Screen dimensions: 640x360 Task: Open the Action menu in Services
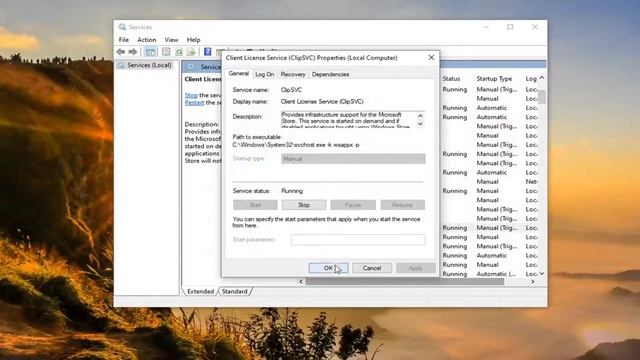pyautogui.click(x=147, y=40)
